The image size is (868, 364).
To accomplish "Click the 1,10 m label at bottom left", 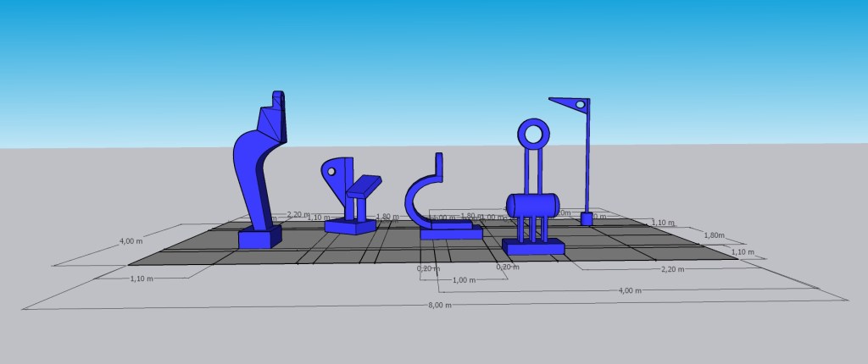I will (142, 279).
